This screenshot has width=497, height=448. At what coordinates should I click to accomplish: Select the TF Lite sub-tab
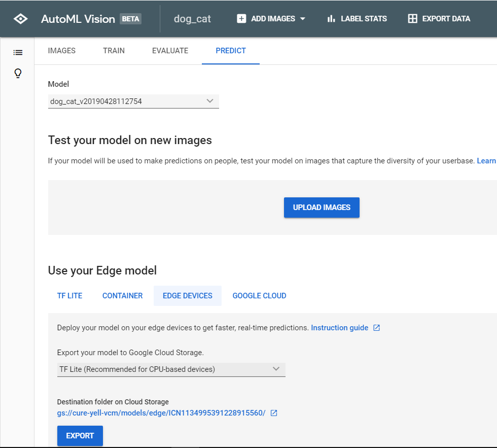[x=70, y=296]
